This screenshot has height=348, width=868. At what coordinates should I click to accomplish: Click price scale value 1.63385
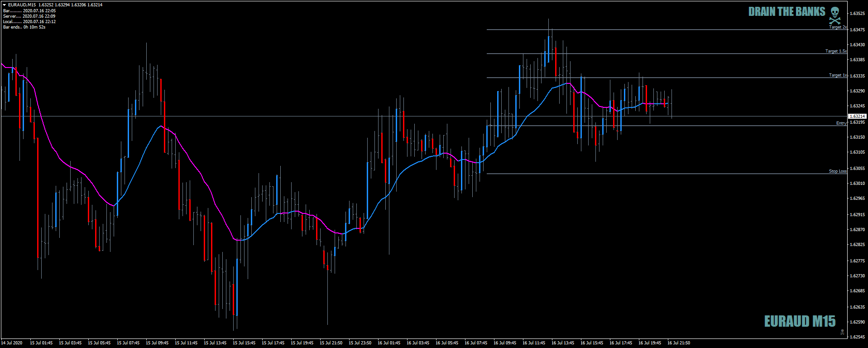tap(858, 60)
